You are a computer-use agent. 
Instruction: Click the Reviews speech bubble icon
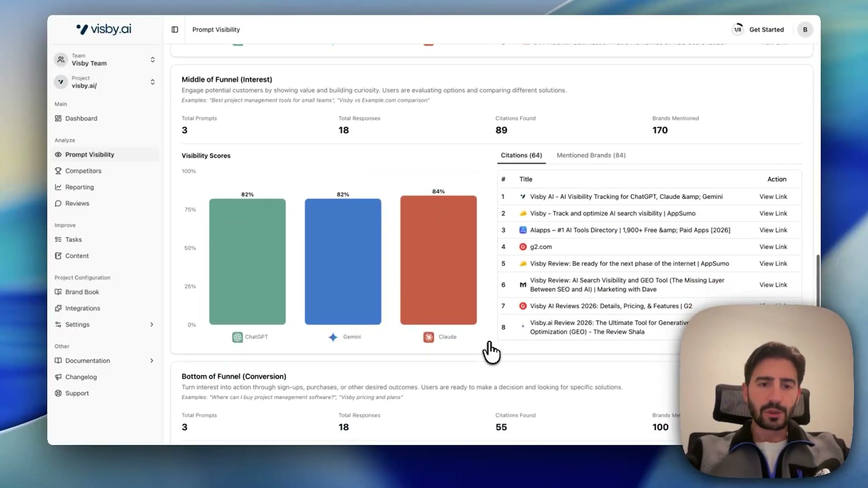(x=58, y=203)
